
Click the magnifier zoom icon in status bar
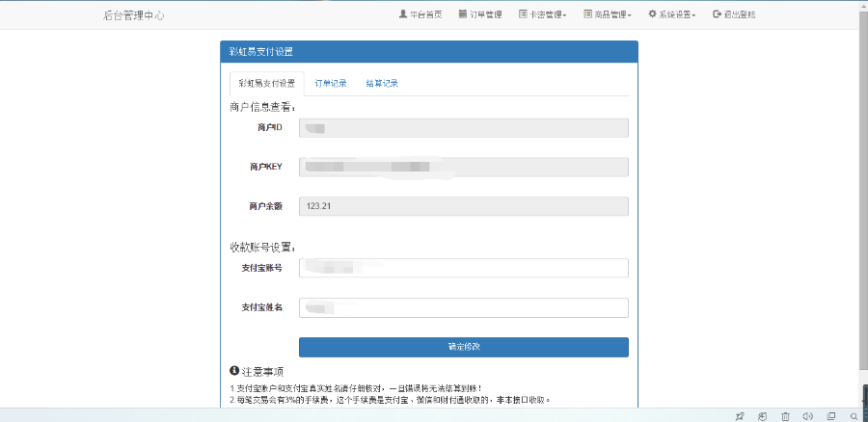(854, 416)
